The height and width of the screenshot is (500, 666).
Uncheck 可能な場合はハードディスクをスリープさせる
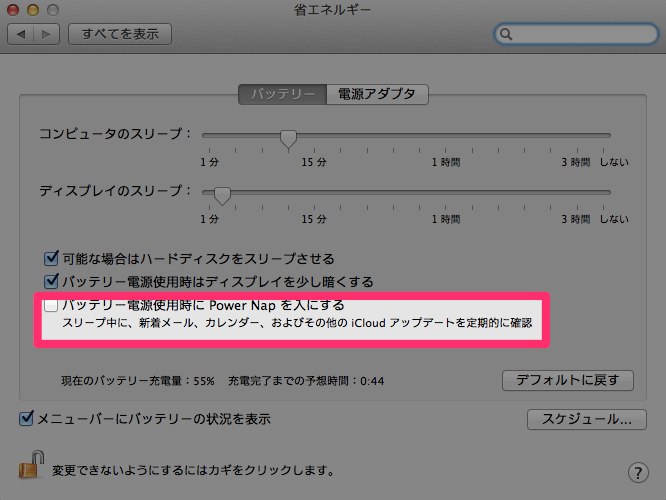pyautogui.click(x=51, y=258)
